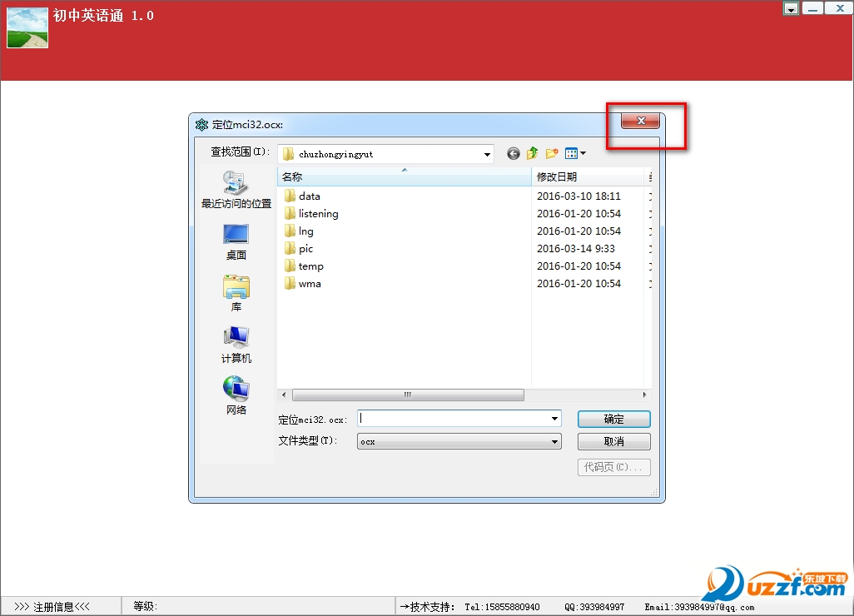Open Recent Places (最近访问的位置) shortcut
Image resolution: width=854 pixels, height=616 pixels.
[236, 190]
